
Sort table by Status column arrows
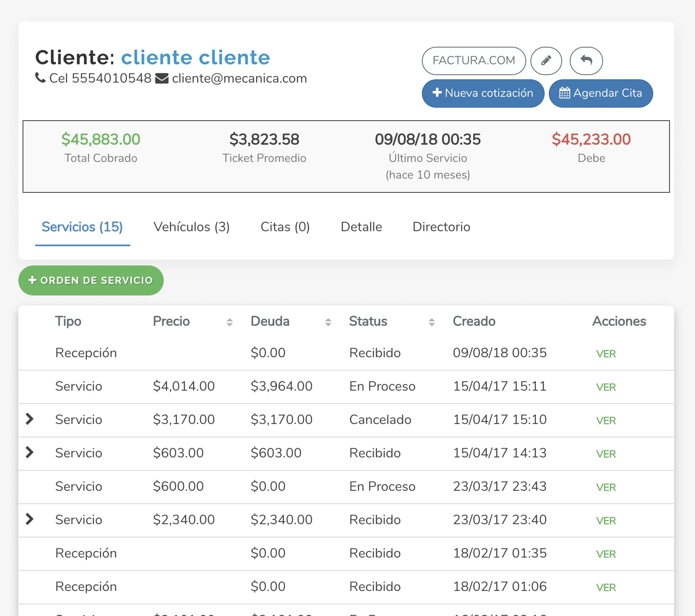[x=431, y=322]
